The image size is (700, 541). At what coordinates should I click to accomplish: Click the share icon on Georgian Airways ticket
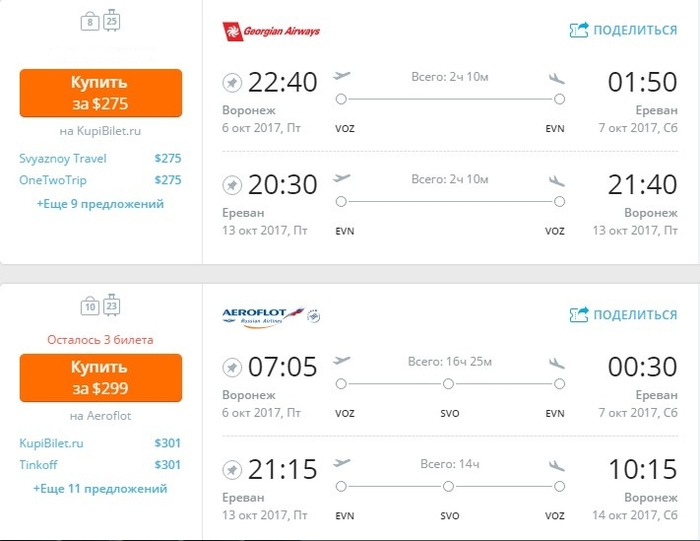click(580, 30)
